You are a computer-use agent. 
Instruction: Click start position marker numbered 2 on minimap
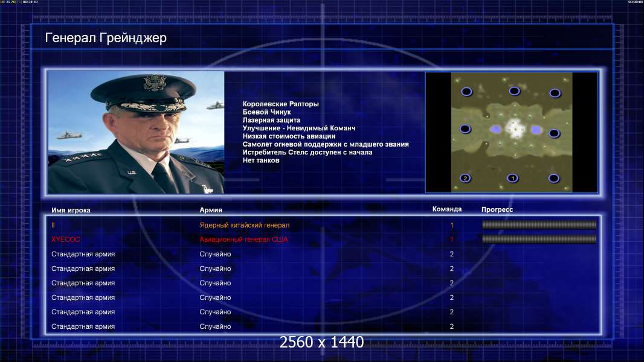tap(465, 179)
